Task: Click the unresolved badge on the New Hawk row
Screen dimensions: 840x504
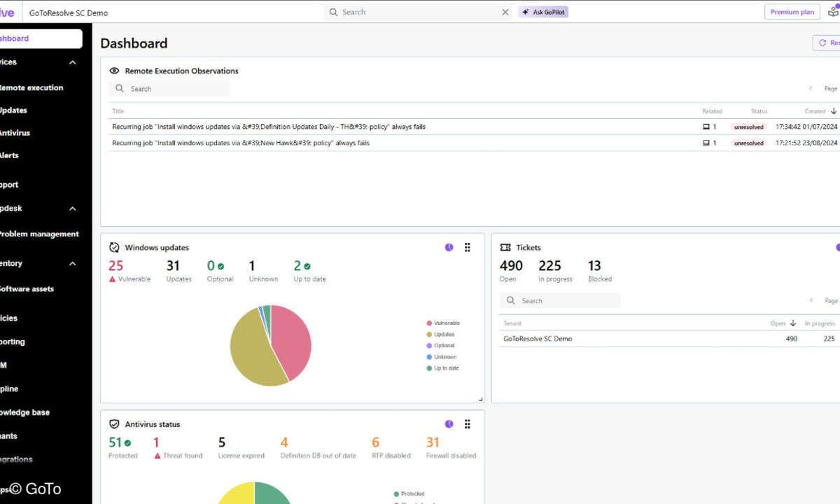Action: point(748,143)
